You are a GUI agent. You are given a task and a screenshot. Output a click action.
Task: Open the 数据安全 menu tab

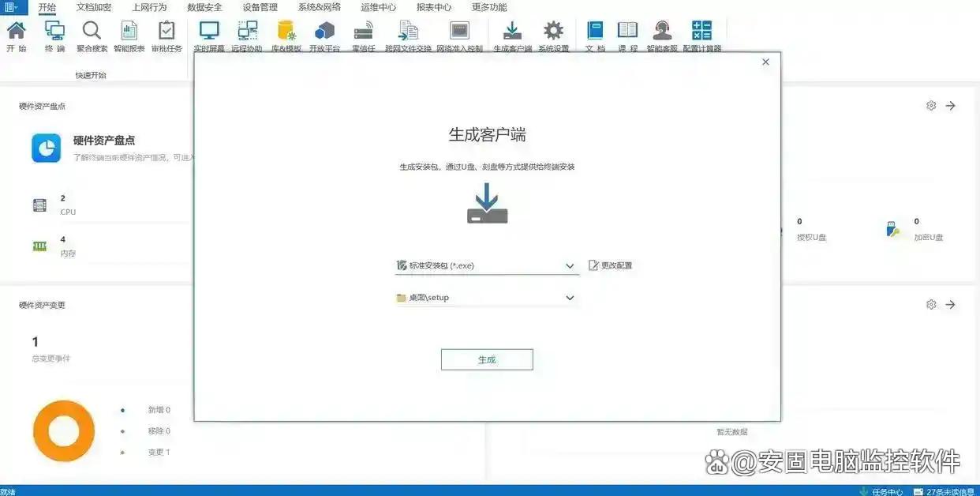tap(204, 7)
